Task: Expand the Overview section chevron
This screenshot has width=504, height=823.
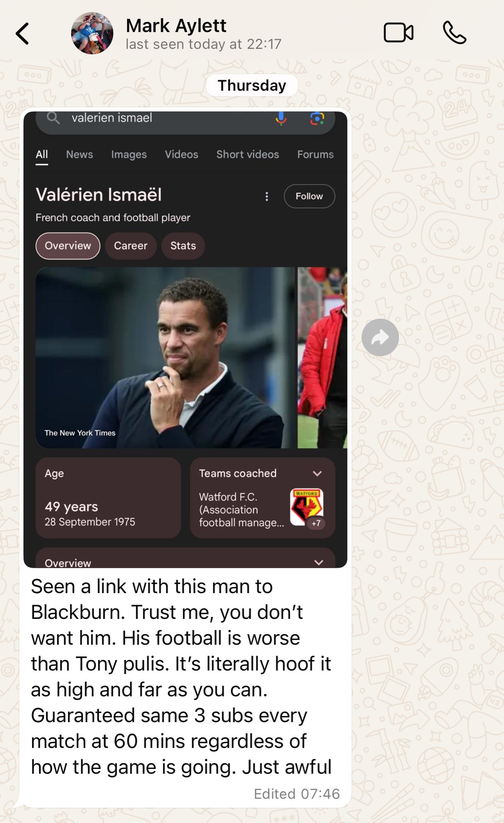Action: pos(319,562)
